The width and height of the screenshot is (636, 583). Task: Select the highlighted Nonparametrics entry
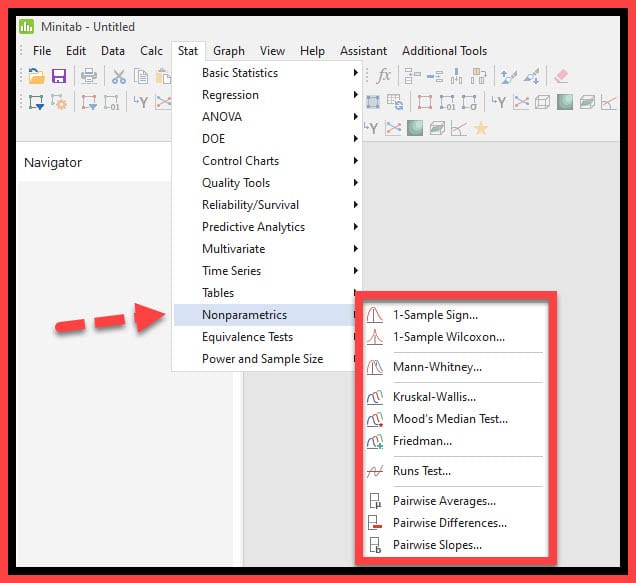pos(266,315)
